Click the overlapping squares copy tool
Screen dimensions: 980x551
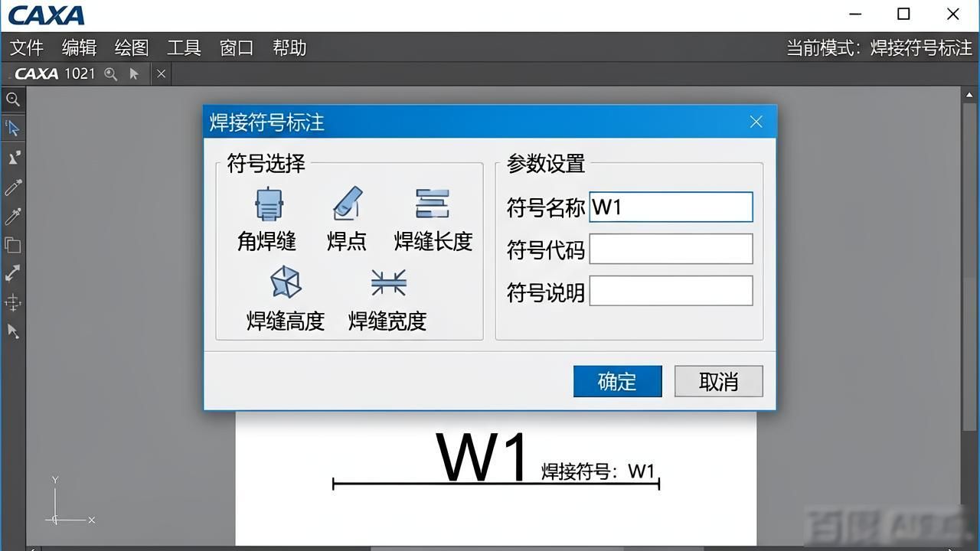(x=12, y=245)
